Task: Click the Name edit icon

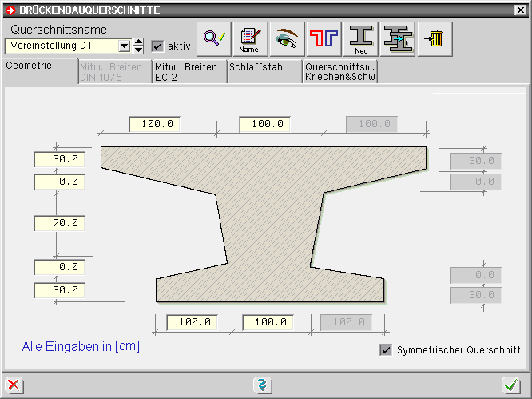Action: point(248,38)
